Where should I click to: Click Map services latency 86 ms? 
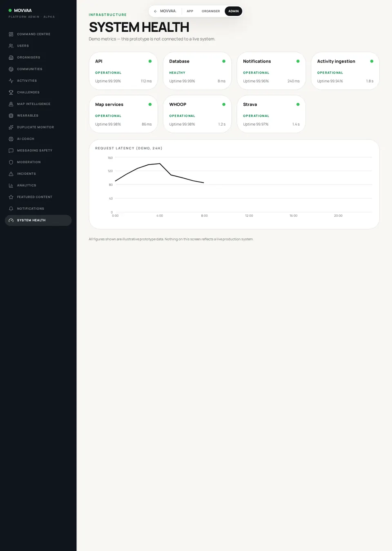[x=147, y=124]
